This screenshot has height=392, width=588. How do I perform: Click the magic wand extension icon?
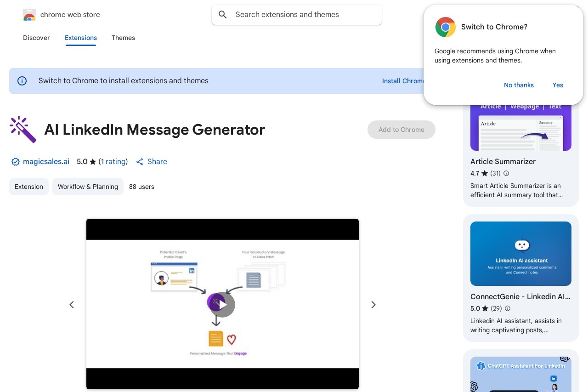(x=23, y=130)
